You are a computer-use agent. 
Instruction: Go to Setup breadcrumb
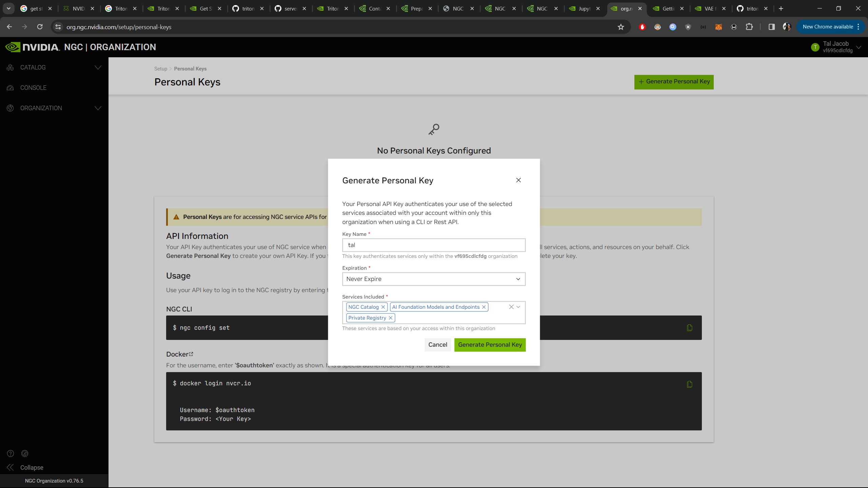161,69
